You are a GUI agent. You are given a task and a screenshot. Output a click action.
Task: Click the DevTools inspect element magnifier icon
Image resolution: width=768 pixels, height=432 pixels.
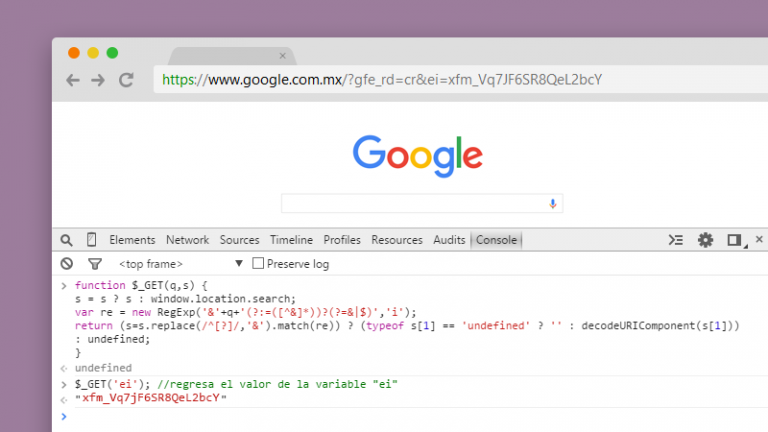coord(66,240)
